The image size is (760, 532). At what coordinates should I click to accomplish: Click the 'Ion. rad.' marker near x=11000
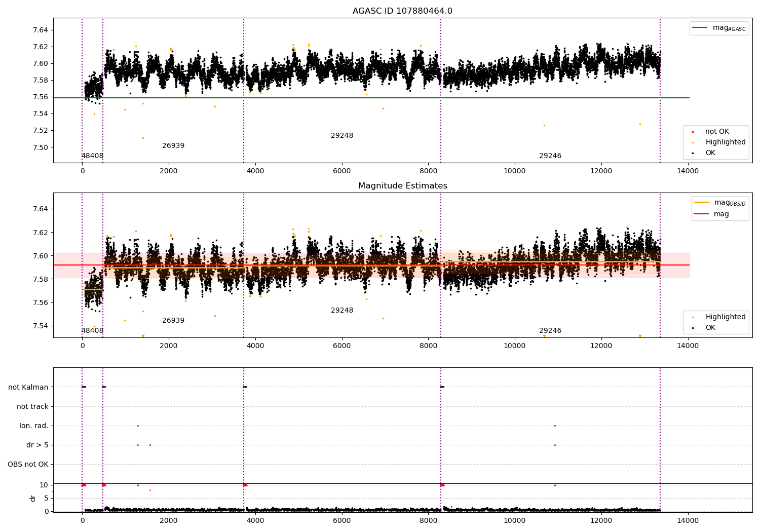click(555, 426)
